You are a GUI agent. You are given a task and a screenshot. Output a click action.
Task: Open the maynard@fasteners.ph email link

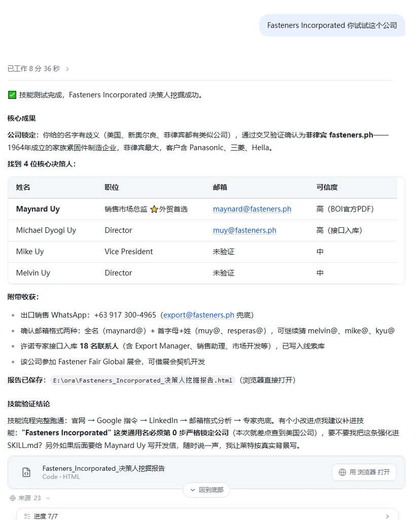point(252,209)
